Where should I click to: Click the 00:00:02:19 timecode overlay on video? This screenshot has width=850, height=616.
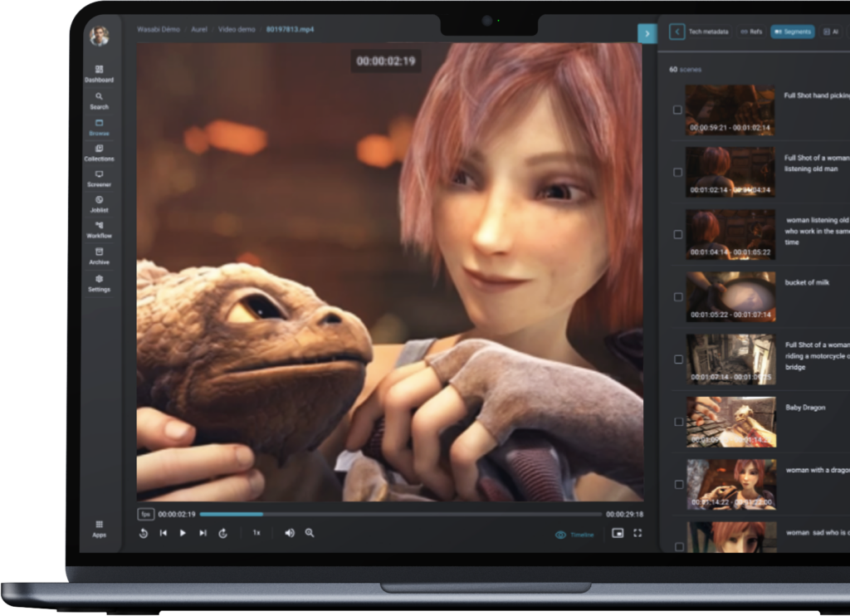coord(386,61)
